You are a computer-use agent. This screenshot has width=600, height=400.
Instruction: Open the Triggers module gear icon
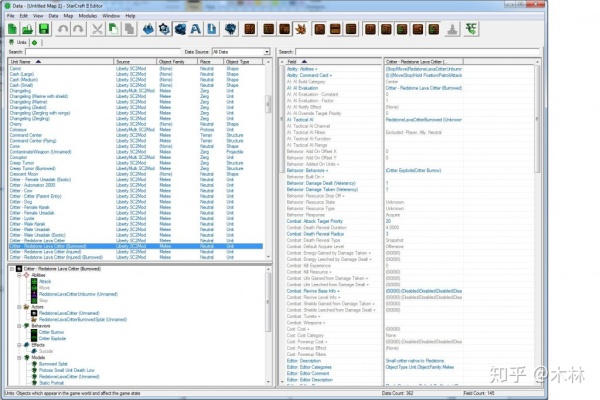click(164, 29)
